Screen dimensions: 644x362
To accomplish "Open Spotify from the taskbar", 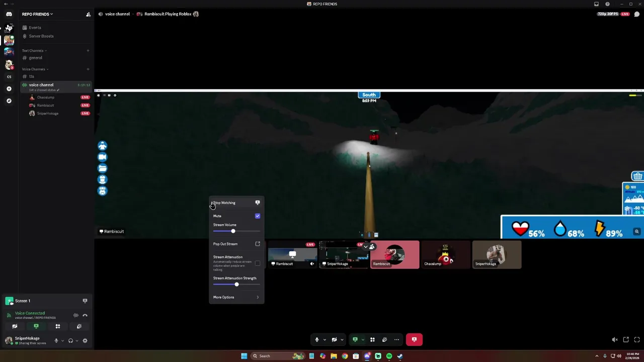I will point(389,356).
